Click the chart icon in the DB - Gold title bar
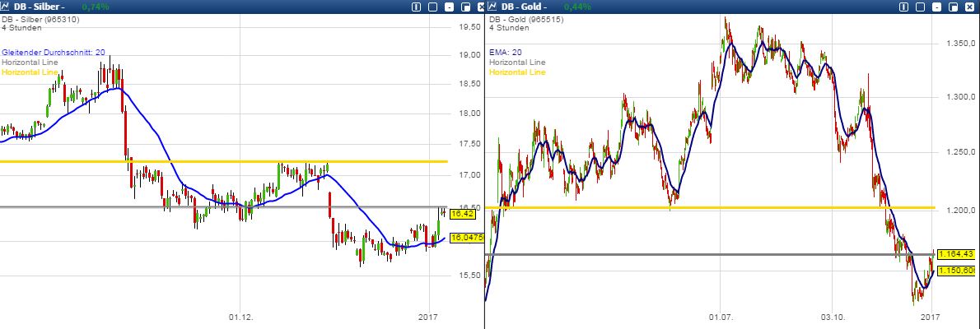This screenshot has width=980, height=329. coord(492,7)
